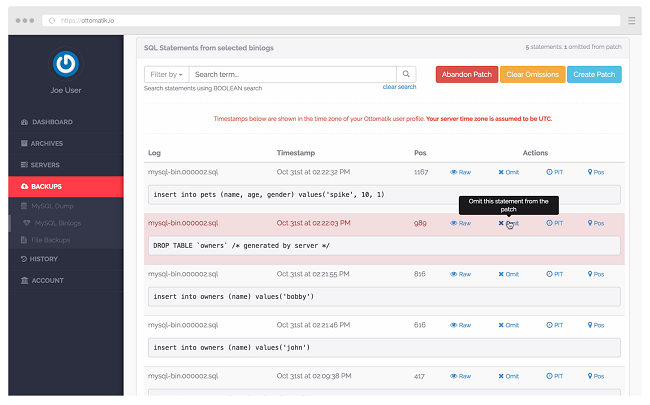Select the insert into pets statement code

384,195
